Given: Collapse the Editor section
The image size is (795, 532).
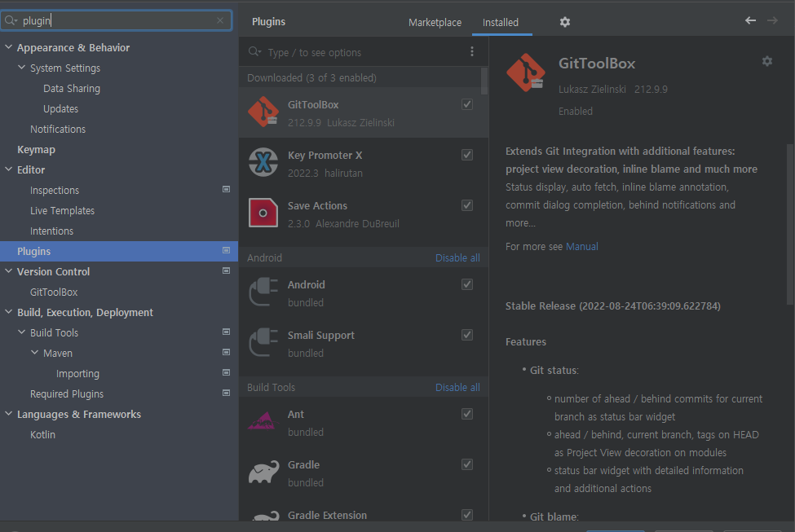Looking at the screenshot, I should (x=9, y=169).
